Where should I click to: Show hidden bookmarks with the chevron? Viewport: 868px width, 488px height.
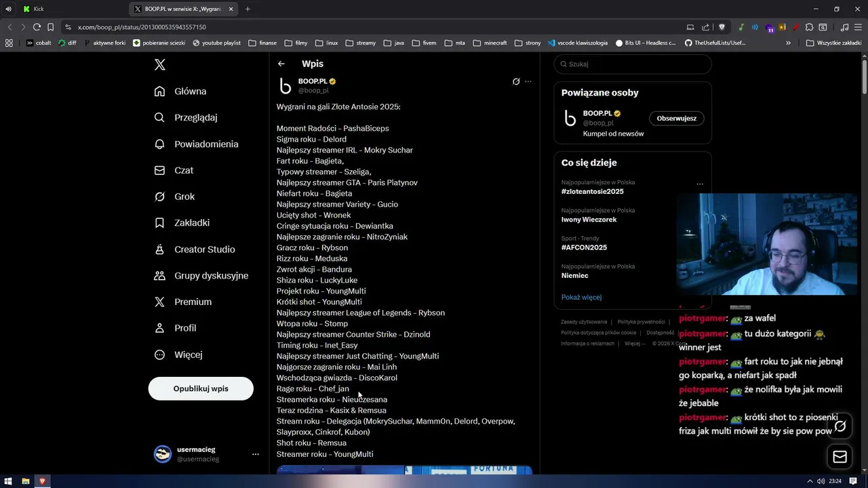[x=788, y=43]
